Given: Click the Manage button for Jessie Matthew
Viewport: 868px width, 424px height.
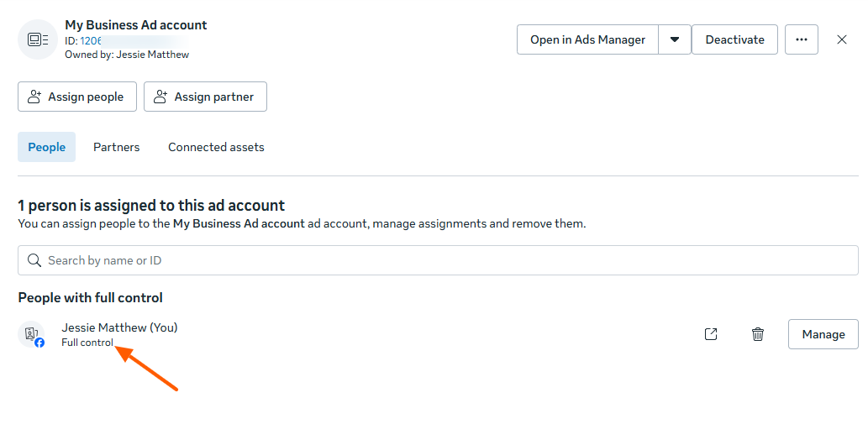Looking at the screenshot, I should pyautogui.click(x=823, y=334).
